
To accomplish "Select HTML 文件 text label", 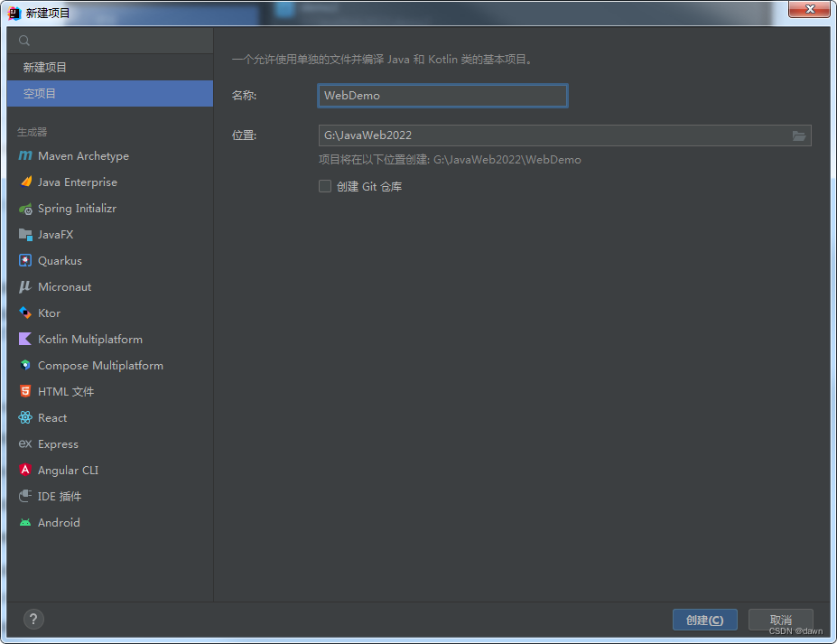I will (x=66, y=391).
